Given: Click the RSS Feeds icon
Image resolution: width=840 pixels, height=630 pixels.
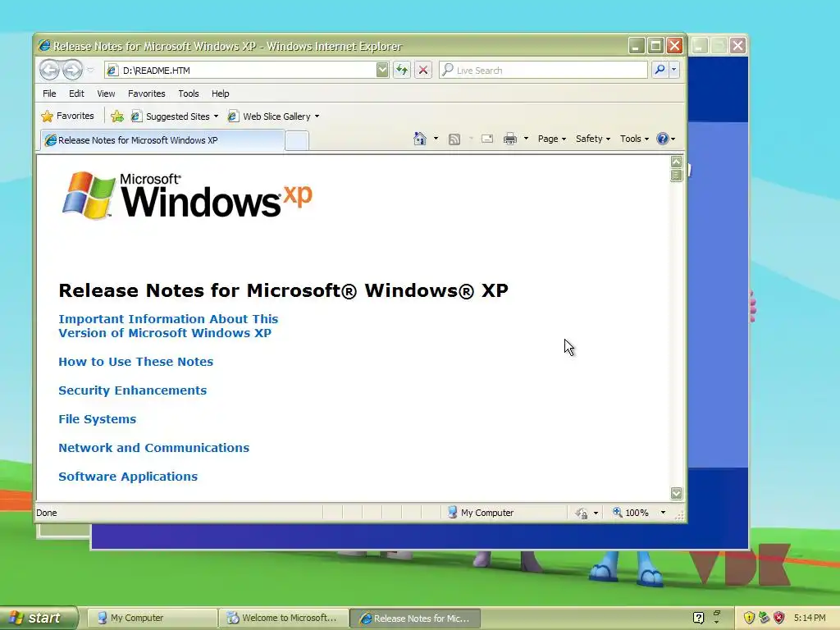Looking at the screenshot, I should click(454, 139).
